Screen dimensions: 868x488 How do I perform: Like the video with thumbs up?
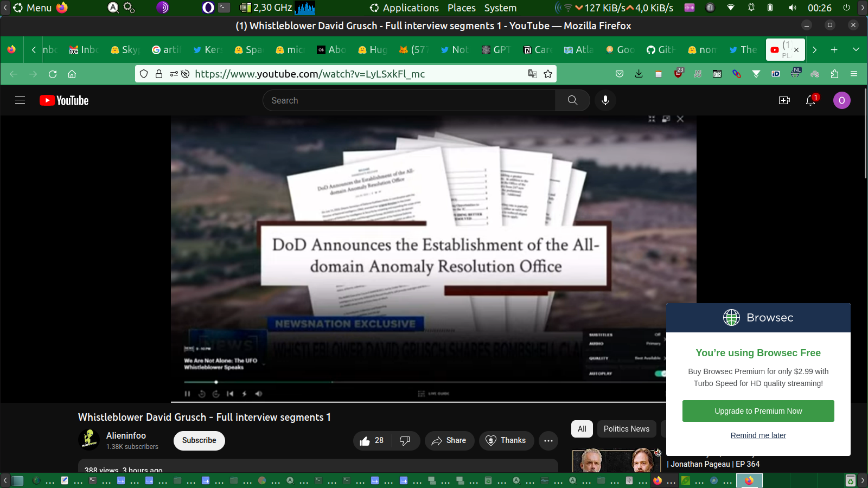372,441
